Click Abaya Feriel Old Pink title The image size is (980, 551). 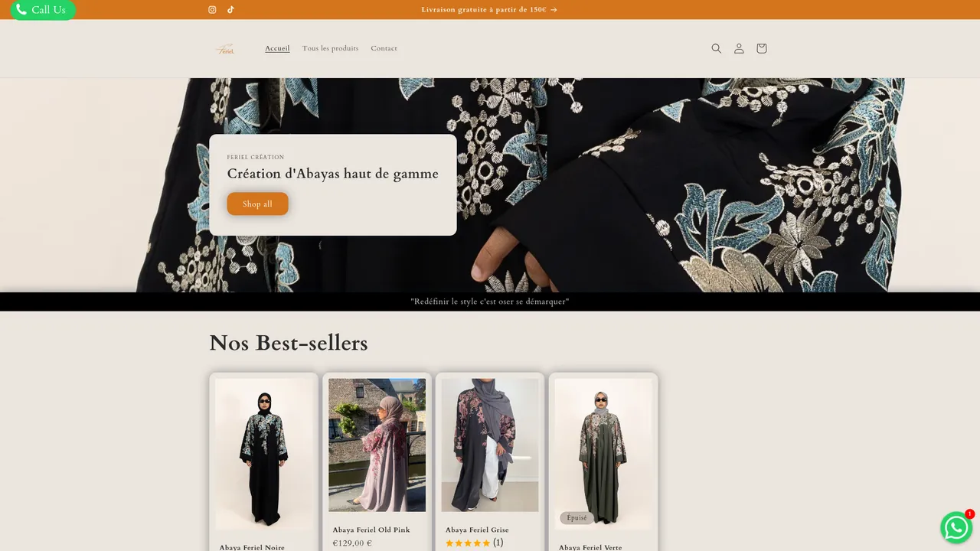pos(371,530)
